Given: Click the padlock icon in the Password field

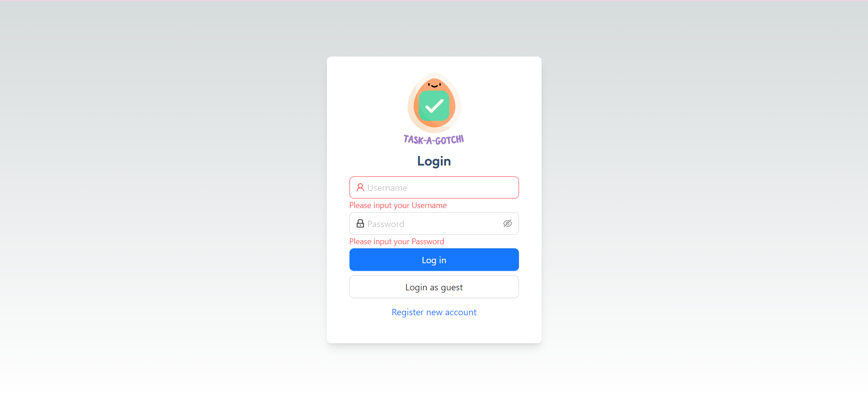Looking at the screenshot, I should 360,223.
